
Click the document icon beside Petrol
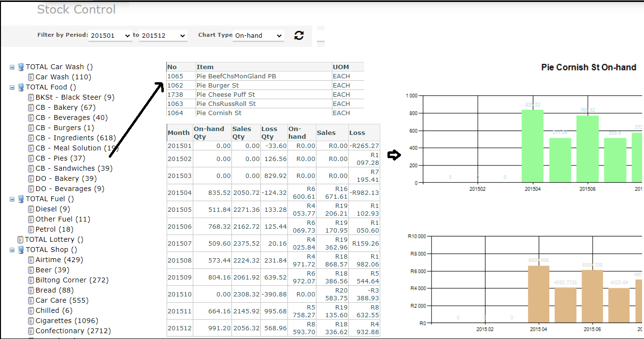click(x=31, y=230)
